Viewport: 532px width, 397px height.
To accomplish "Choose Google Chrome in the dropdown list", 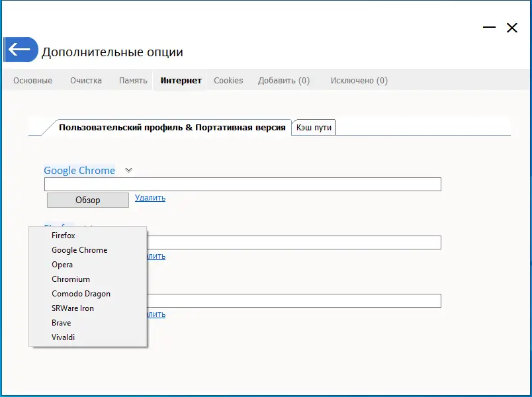I will coord(79,250).
